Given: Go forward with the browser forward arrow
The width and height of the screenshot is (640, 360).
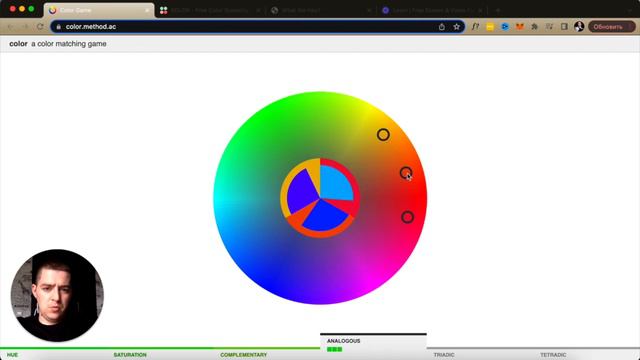Looking at the screenshot, I should point(25,27).
